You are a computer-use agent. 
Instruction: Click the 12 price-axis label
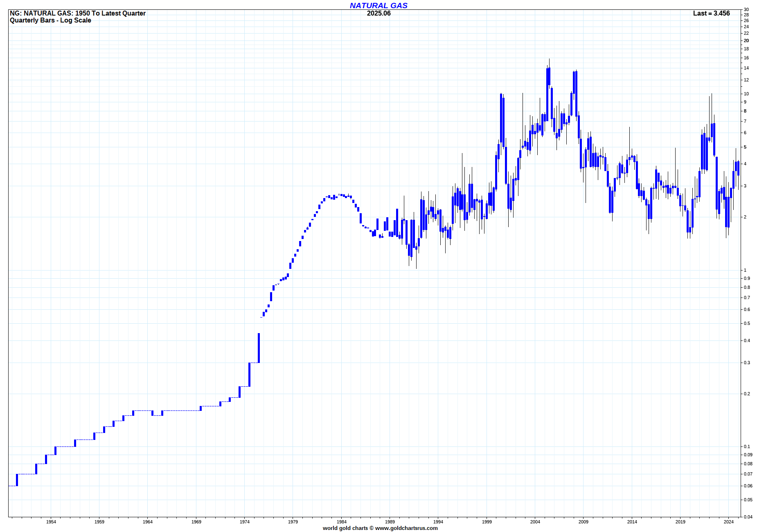pos(746,80)
